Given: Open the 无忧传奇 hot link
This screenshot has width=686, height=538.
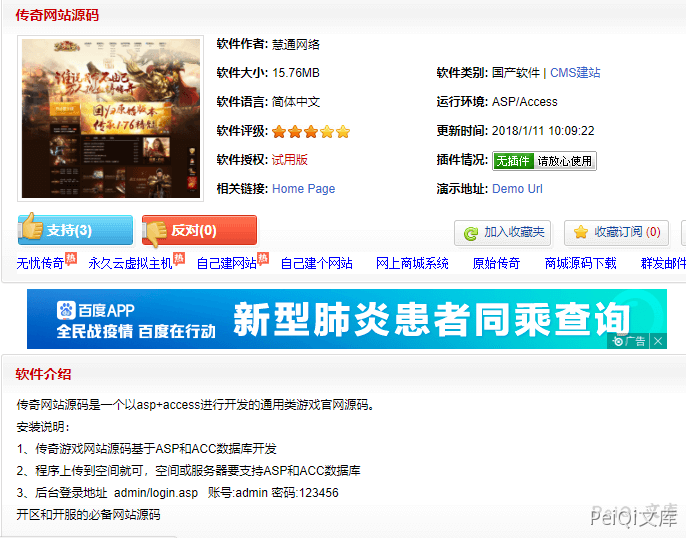Looking at the screenshot, I should tap(40, 264).
